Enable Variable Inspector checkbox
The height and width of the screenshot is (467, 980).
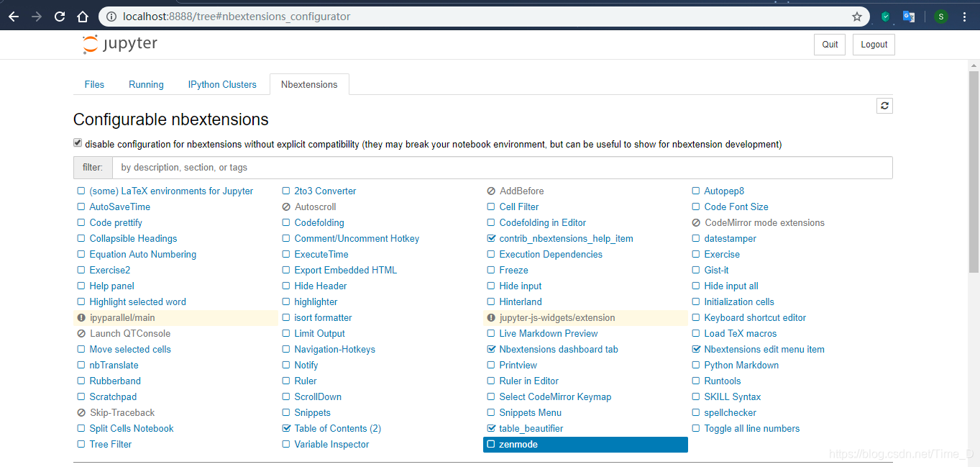[x=286, y=444]
